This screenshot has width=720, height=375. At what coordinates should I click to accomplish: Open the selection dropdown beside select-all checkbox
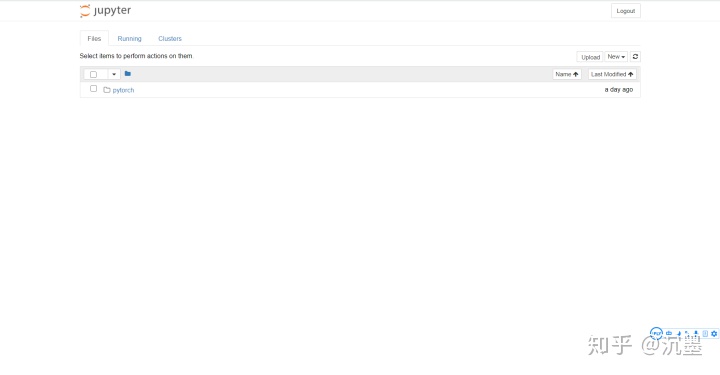pos(114,74)
